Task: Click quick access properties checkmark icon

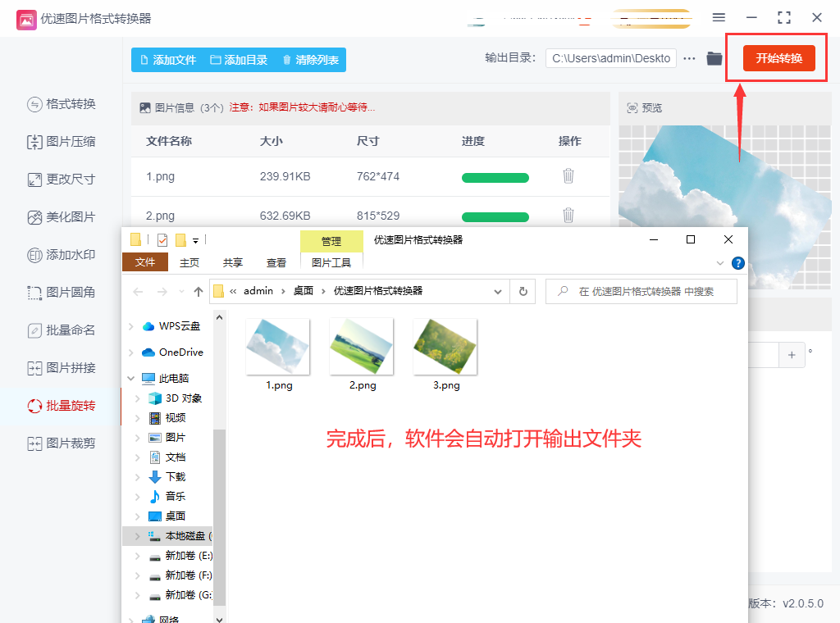Action: tap(162, 240)
